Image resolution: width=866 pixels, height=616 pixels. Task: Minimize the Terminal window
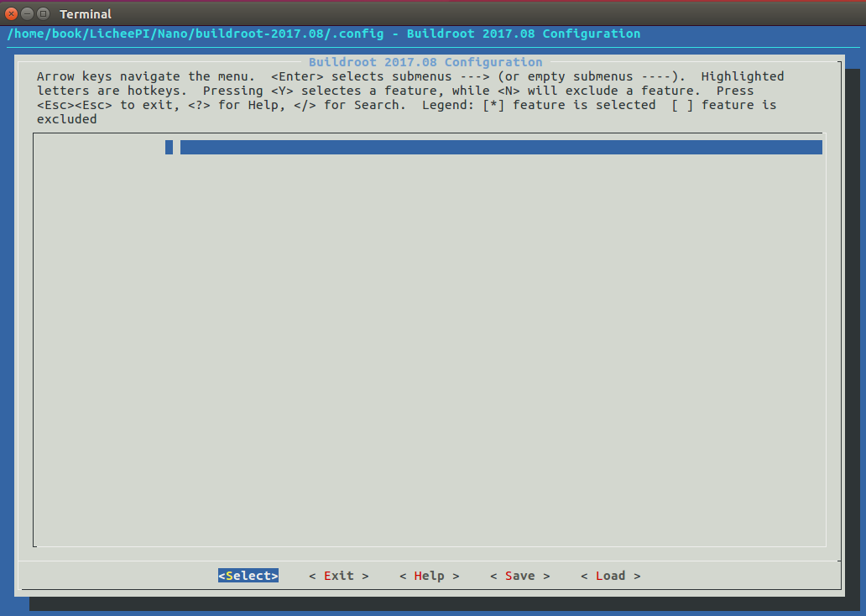(27, 13)
